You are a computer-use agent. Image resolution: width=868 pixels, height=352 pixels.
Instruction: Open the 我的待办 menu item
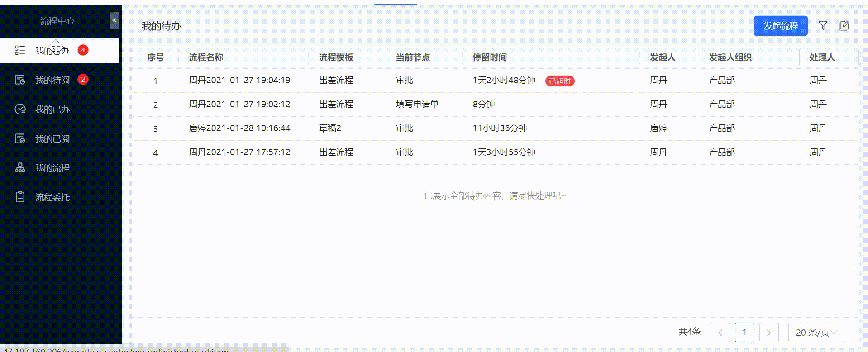59,50
